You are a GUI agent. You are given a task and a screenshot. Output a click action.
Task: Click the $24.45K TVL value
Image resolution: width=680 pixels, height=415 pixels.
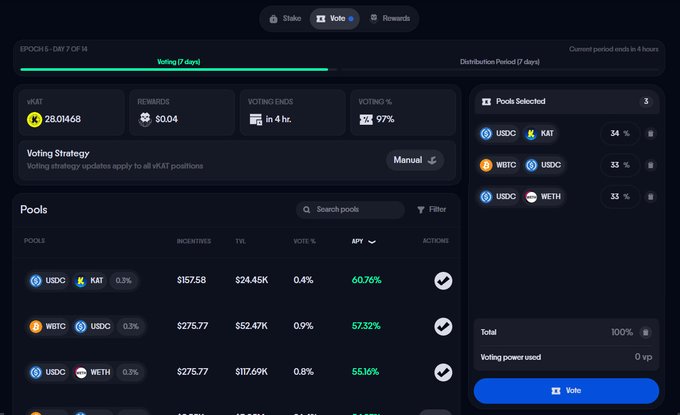pos(252,280)
